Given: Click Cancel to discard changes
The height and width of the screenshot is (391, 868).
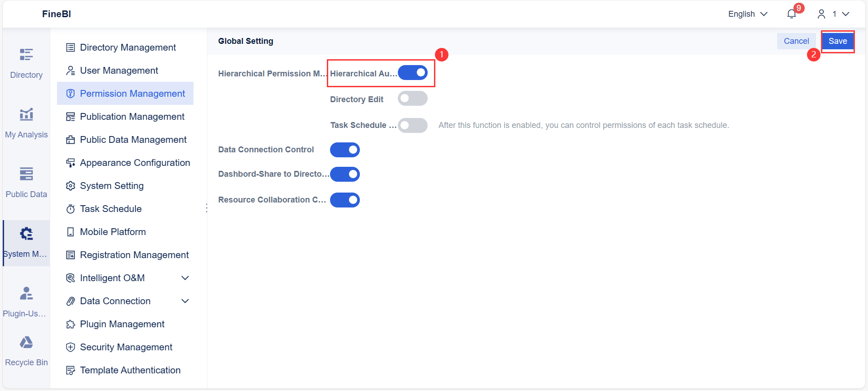Looking at the screenshot, I should [x=796, y=41].
